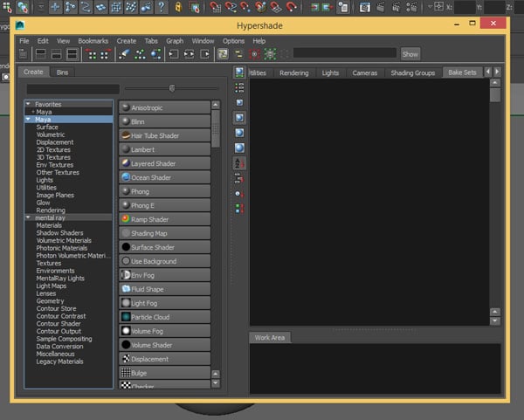This screenshot has height=420, width=524.
Task: Create a Volume Shader node
Action: [x=164, y=345]
